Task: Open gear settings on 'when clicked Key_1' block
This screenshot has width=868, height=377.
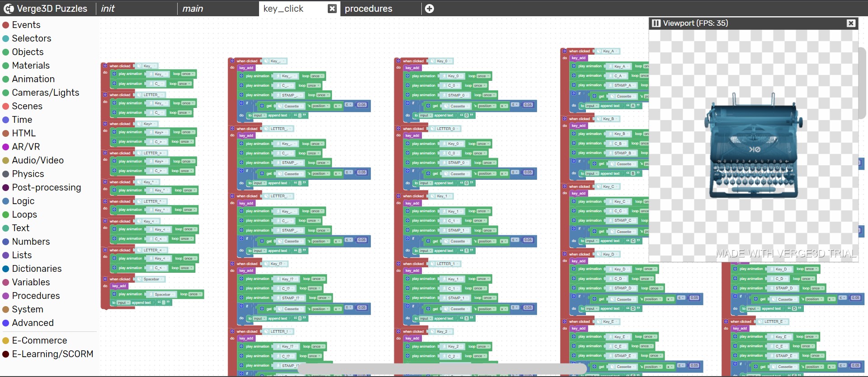Action: [x=398, y=196]
